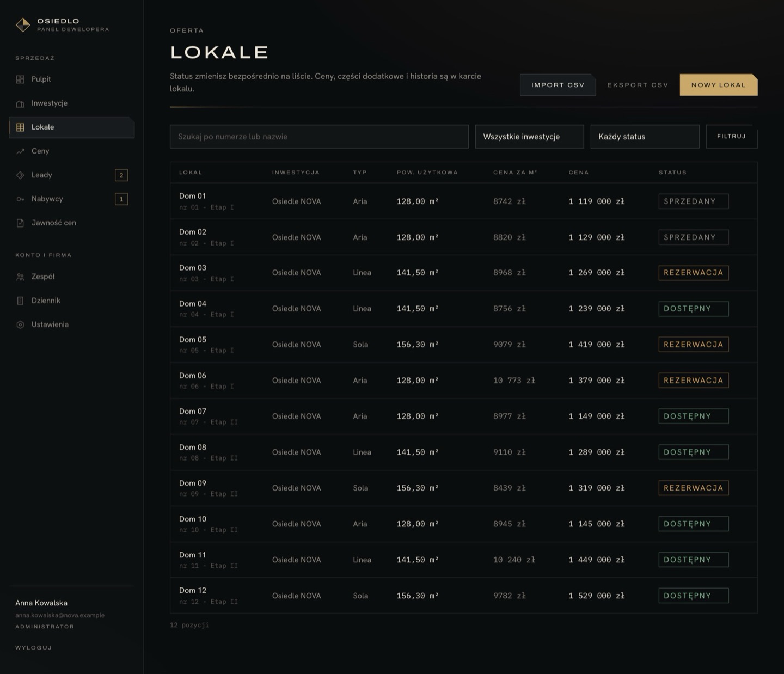Change status DOSTĘPNY for Dom 12
The width and height of the screenshot is (784, 674).
pos(693,596)
